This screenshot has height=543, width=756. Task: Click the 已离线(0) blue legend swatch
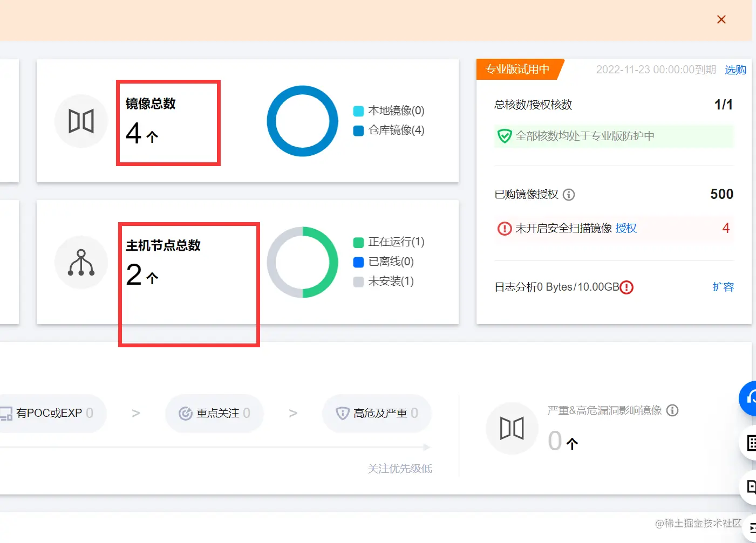358,262
